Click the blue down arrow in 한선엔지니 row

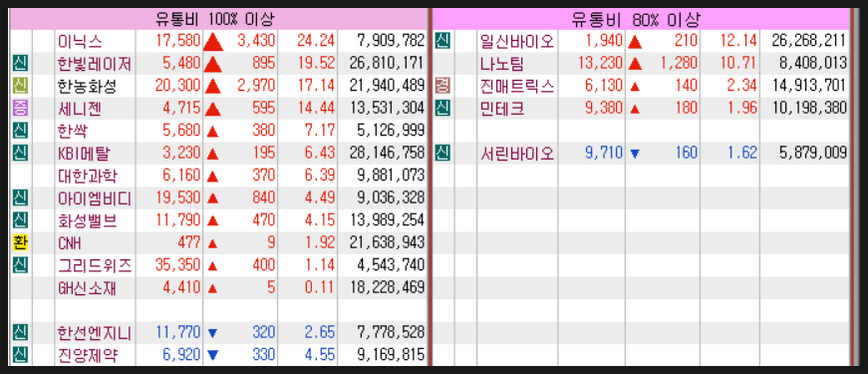point(212,333)
